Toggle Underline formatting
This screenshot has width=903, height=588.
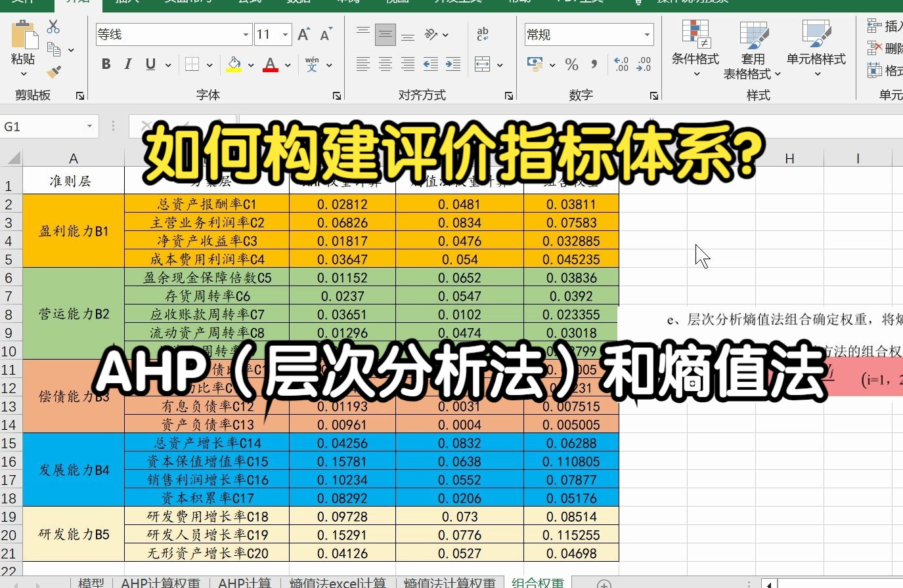[x=150, y=64]
